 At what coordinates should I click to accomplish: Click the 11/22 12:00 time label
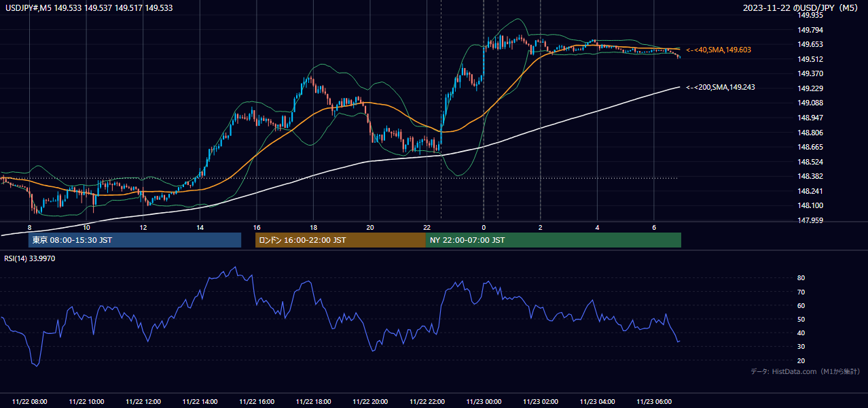[x=143, y=402]
